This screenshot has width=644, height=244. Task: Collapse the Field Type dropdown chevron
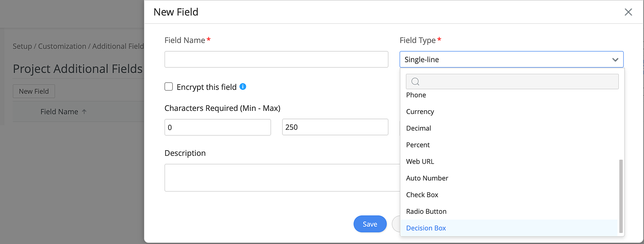[615, 60]
